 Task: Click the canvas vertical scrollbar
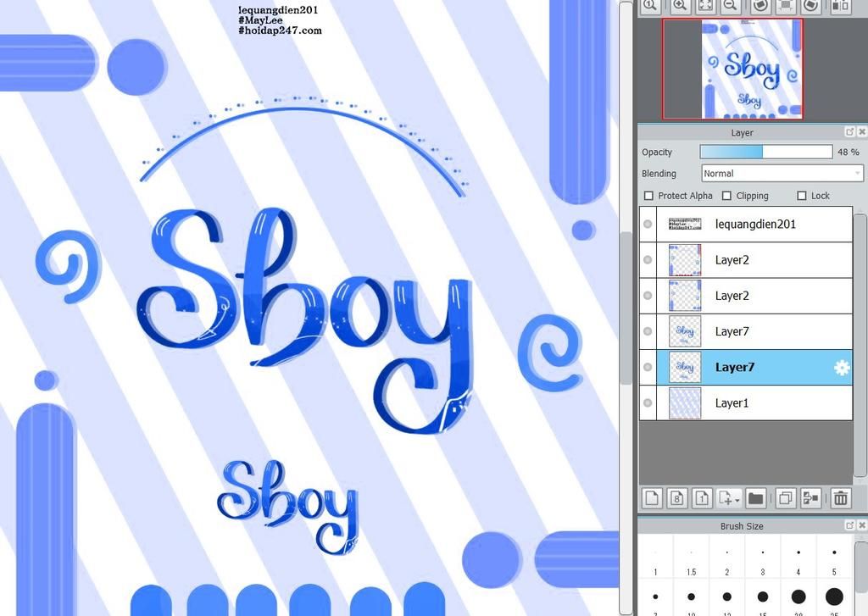(x=626, y=308)
